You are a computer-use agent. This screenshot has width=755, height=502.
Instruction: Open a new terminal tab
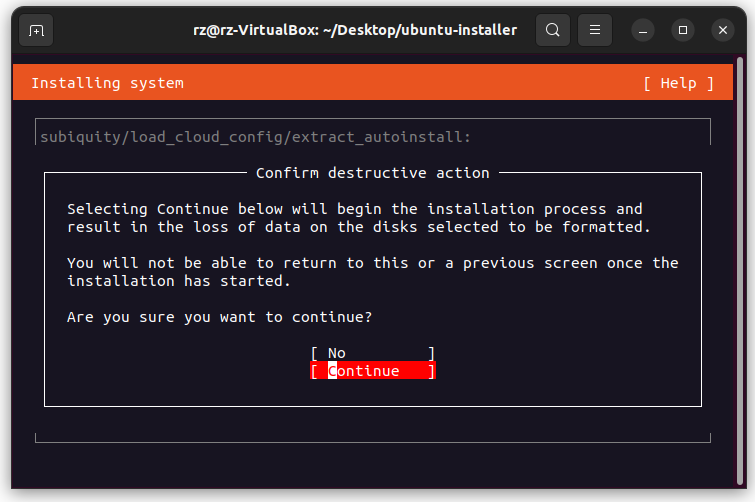coord(36,30)
